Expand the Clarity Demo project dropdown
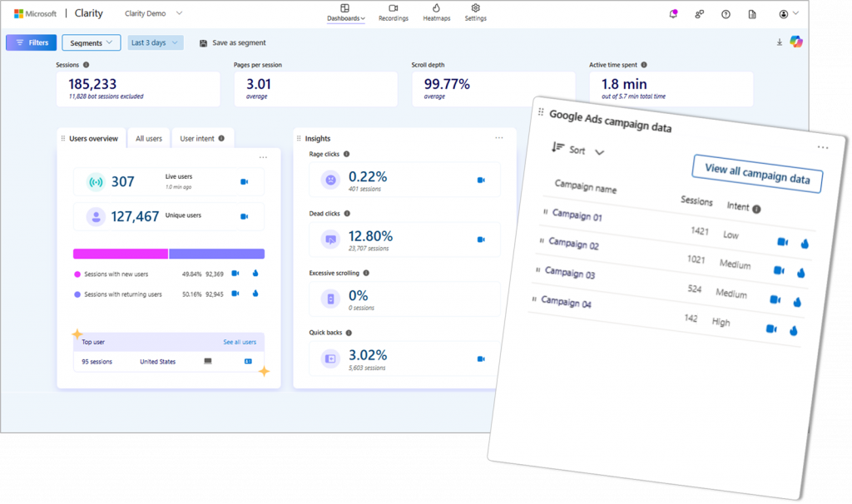852x504 pixels. (x=153, y=13)
